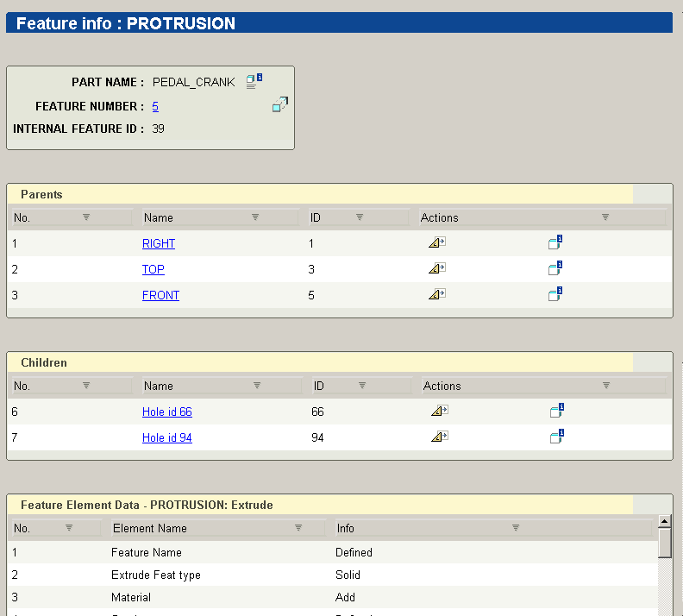This screenshot has height=616, width=683.
Task: Open the No. column filter in Children table
Action: (x=86, y=386)
